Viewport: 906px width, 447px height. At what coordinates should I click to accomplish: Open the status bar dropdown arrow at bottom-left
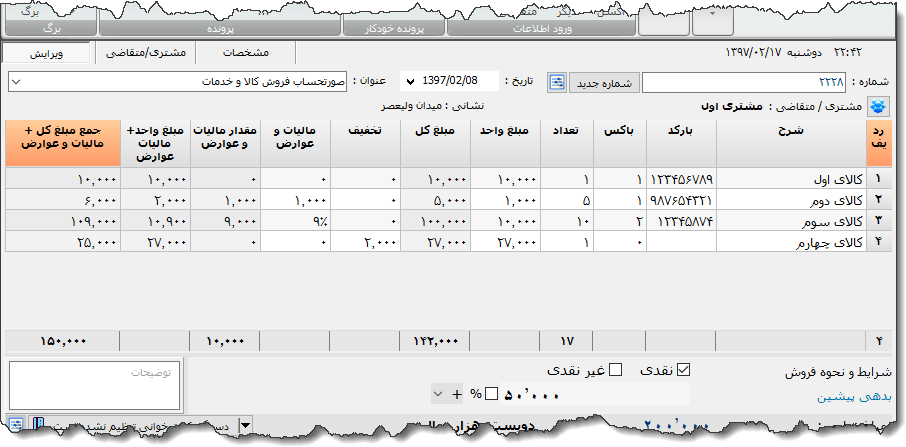[247, 426]
